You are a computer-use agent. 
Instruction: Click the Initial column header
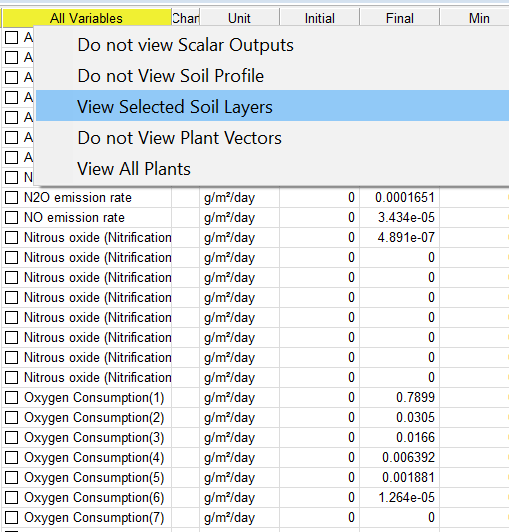pyautogui.click(x=319, y=18)
